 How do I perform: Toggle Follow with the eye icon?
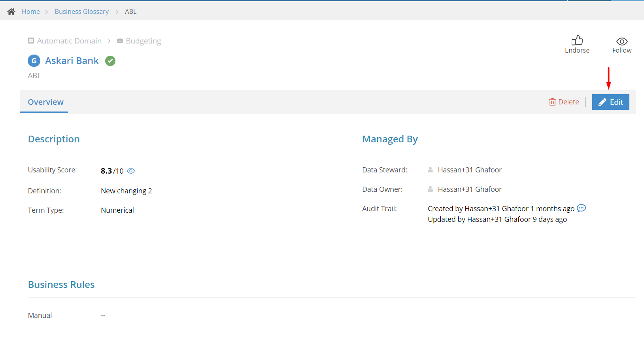[x=622, y=42]
